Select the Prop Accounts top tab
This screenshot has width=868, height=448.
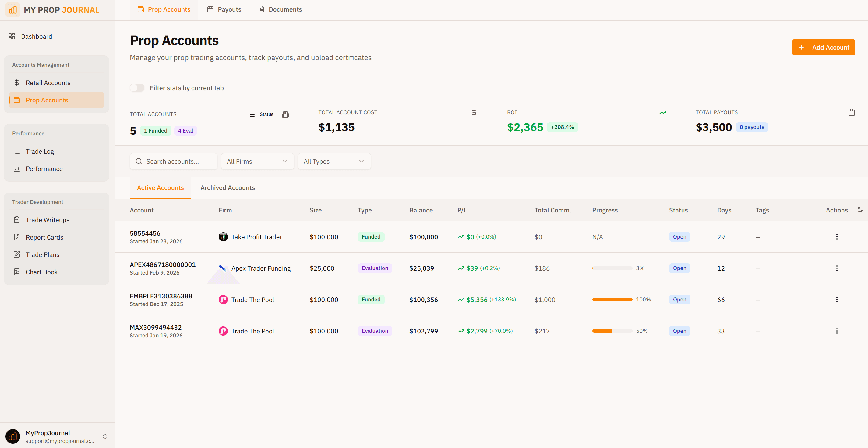point(164,9)
